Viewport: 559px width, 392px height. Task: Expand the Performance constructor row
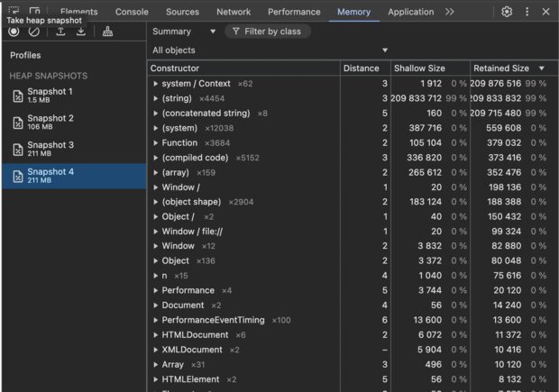pyautogui.click(x=155, y=290)
